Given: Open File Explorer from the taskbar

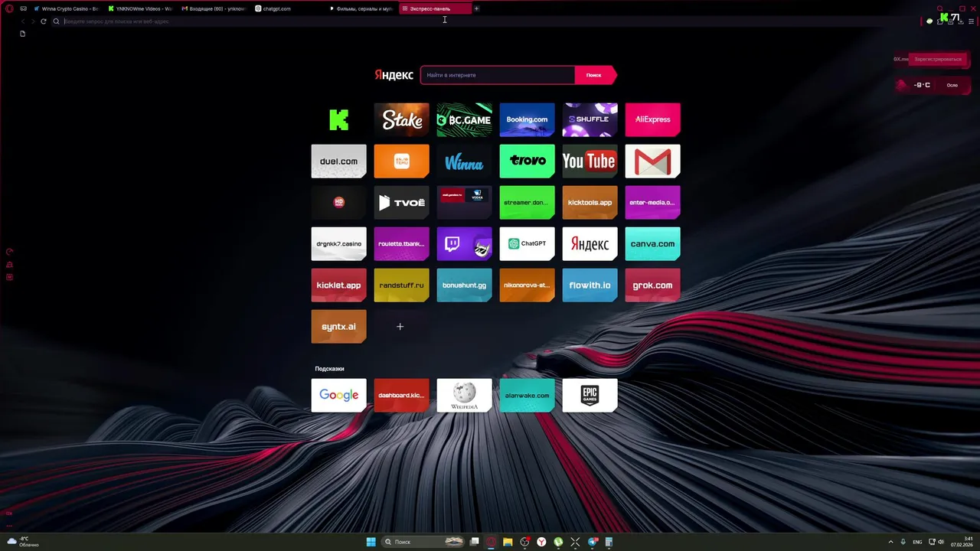Looking at the screenshot, I should 508,542.
